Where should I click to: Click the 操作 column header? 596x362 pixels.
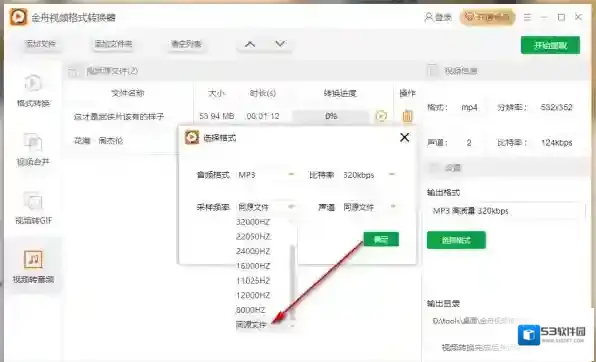click(407, 93)
